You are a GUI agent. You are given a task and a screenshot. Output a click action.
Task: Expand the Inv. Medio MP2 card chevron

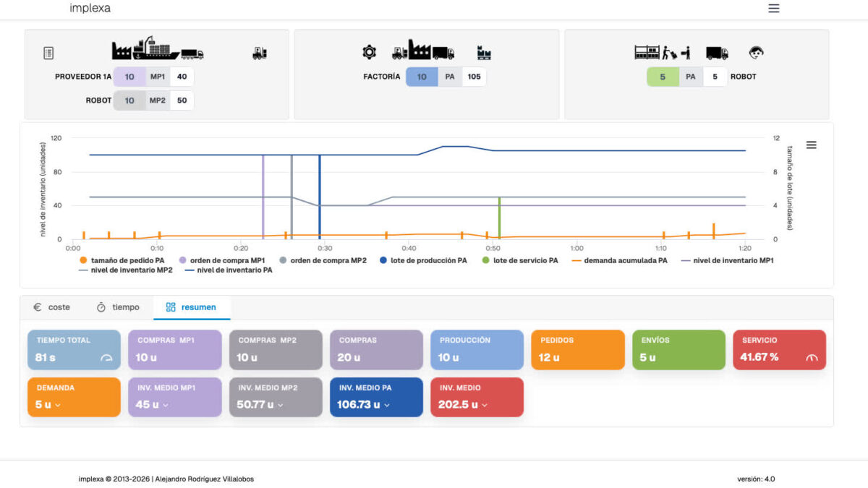[x=281, y=406]
